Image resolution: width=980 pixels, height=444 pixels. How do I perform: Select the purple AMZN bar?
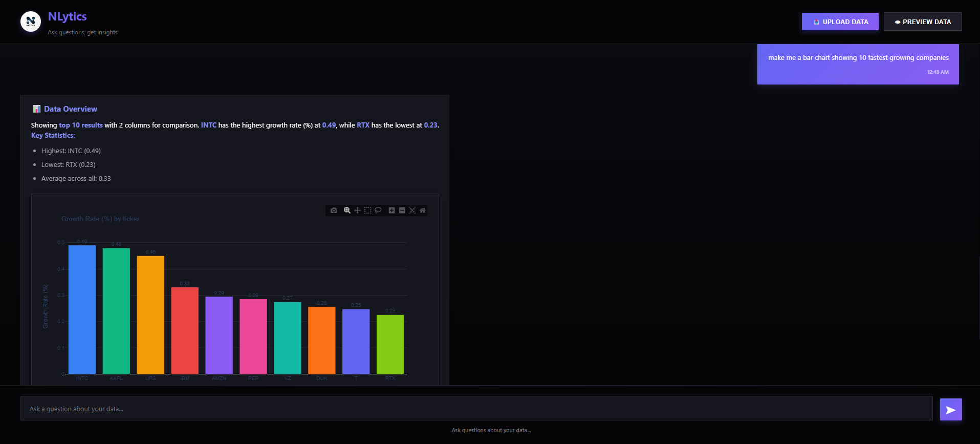[219, 335]
